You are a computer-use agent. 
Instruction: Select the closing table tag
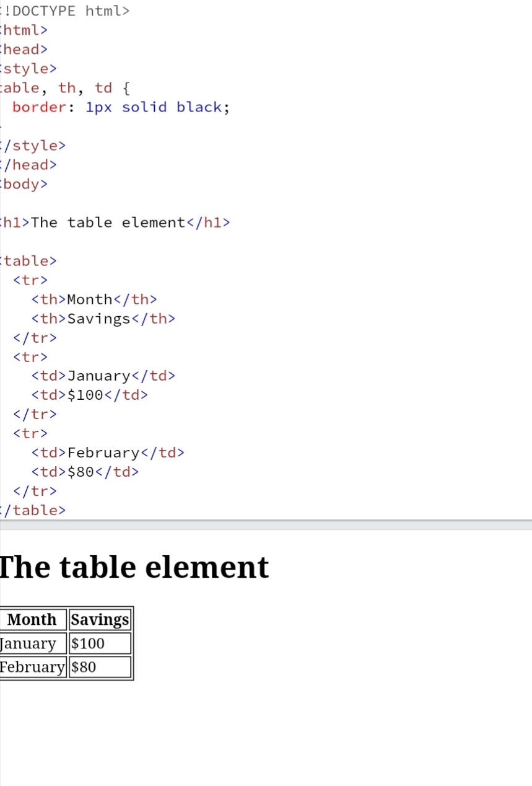coord(31,510)
